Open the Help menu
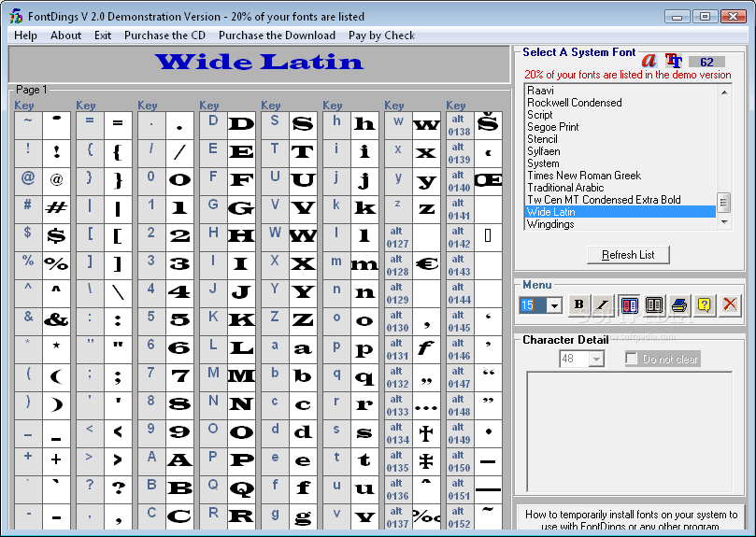This screenshot has width=756, height=537. [25, 35]
